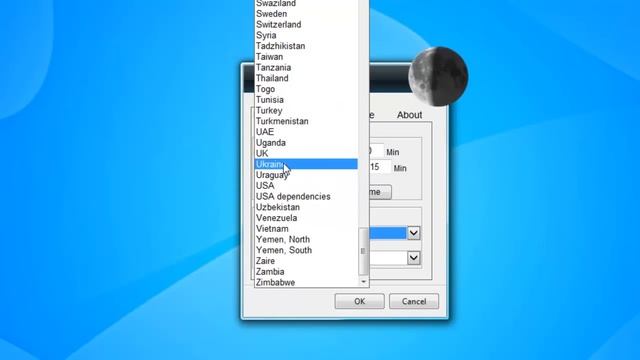Select Vietnam in the list

306,229
